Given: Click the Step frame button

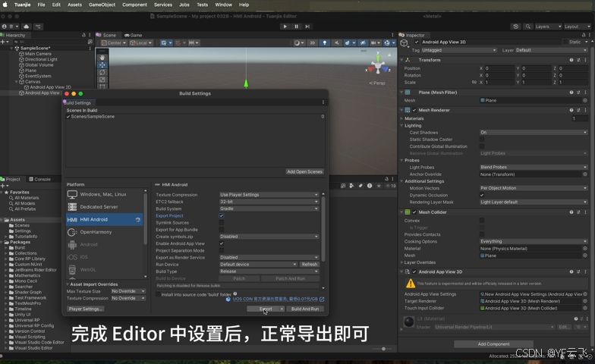Looking at the screenshot, I should (x=307, y=27).
